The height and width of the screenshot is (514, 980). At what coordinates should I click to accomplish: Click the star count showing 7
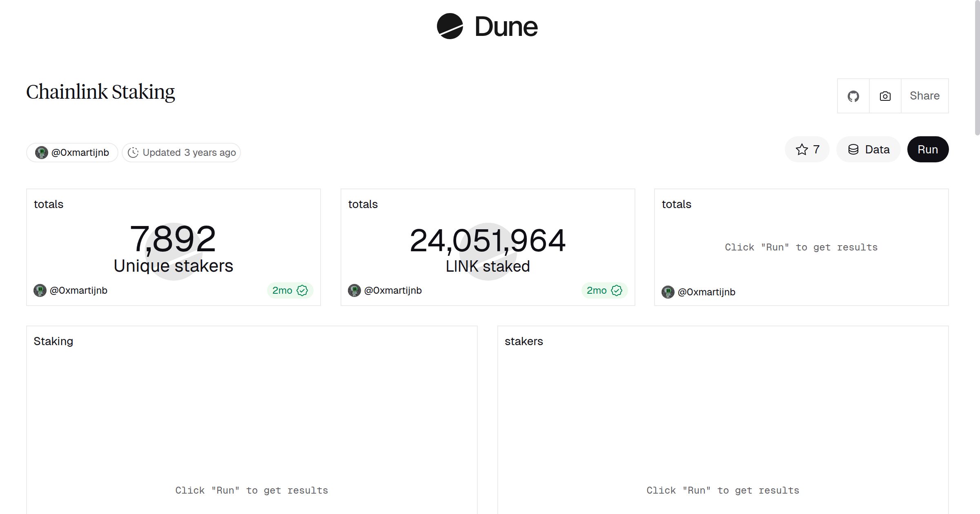coord(815,149)
